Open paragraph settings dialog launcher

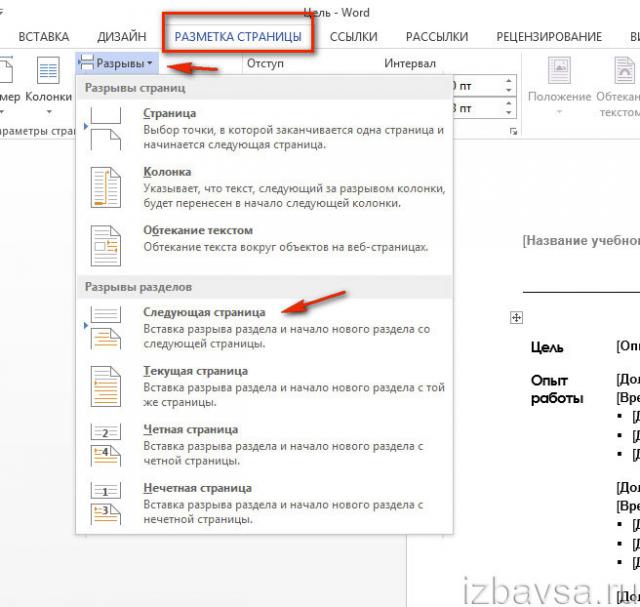(514, 132)
